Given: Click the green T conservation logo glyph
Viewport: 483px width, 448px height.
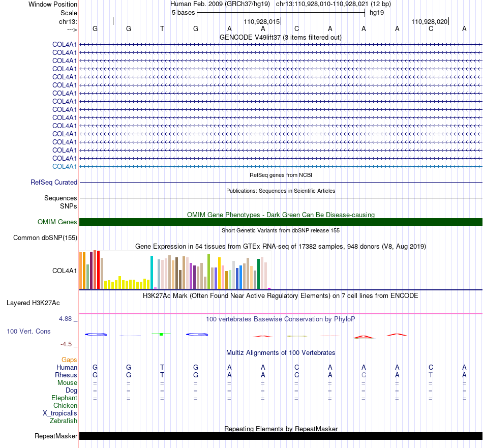Looking at the screenshot, I should click(x=161, y=334).
